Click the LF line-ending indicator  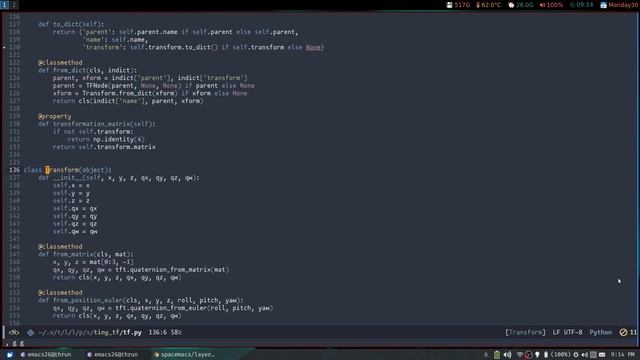click(x=556, y=332)
